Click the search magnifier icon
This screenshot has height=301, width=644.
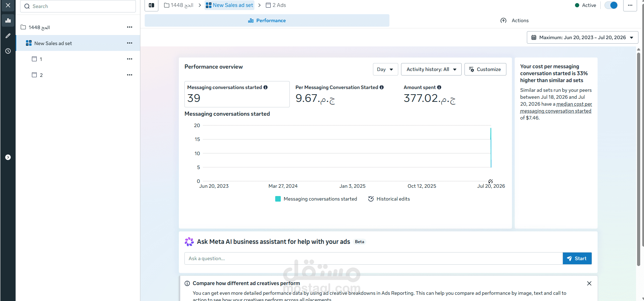(27, 6)
